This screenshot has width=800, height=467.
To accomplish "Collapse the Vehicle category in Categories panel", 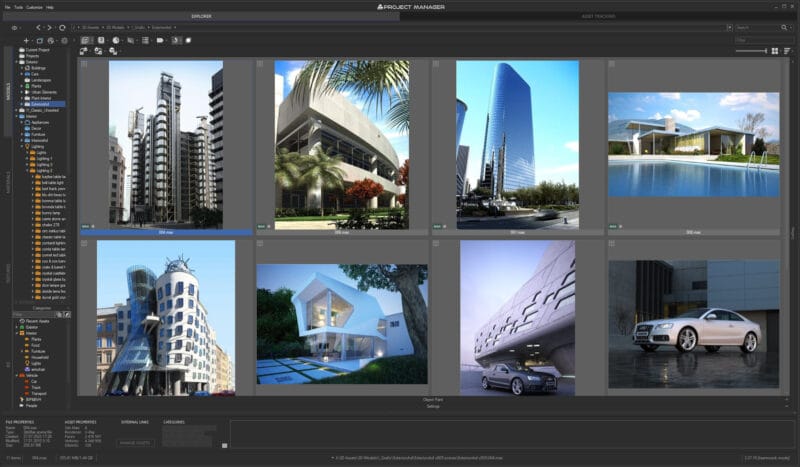I will coord(17,376).
